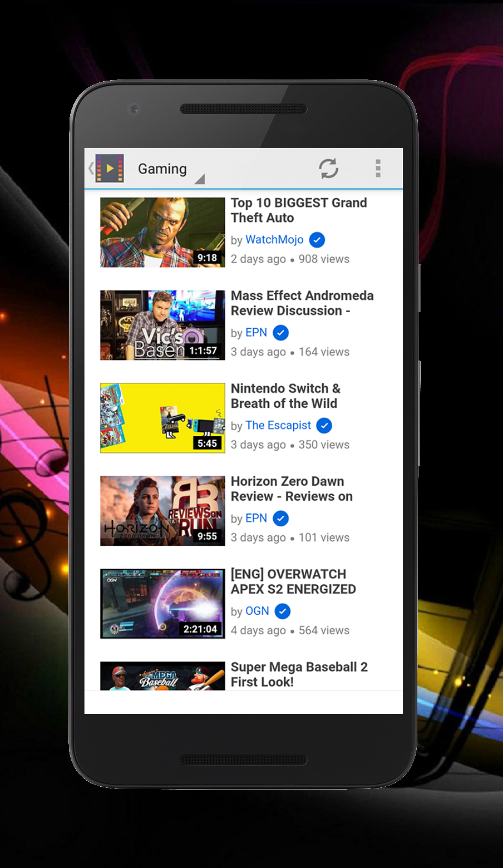Tap the app film-strip logo icon

tap(110, 168)
